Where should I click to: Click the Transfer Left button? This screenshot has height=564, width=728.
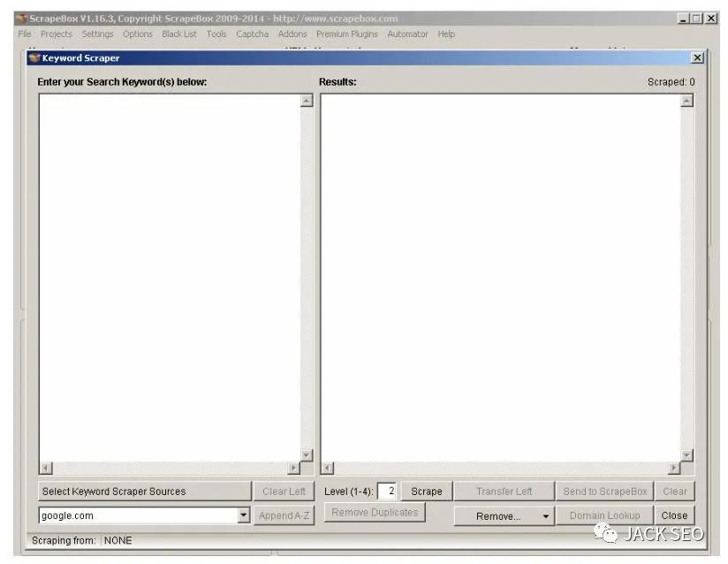point(504,491)
